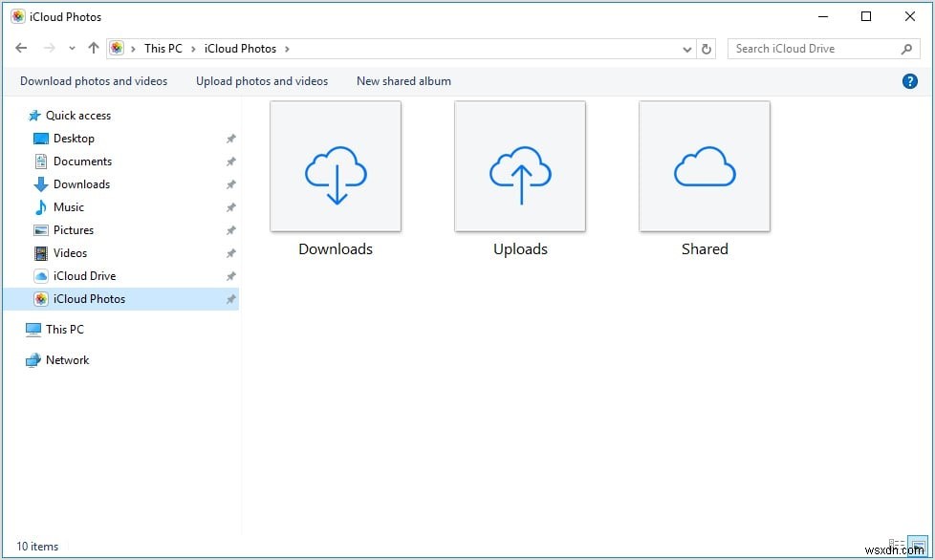Click inside the Search iCloud Drive field
Screen dimensions: 935x560
click(813, 48)
